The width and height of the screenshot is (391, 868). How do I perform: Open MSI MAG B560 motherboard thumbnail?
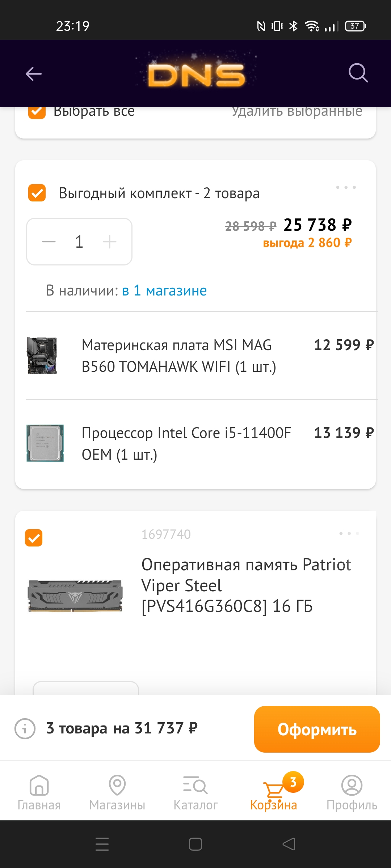42,356
